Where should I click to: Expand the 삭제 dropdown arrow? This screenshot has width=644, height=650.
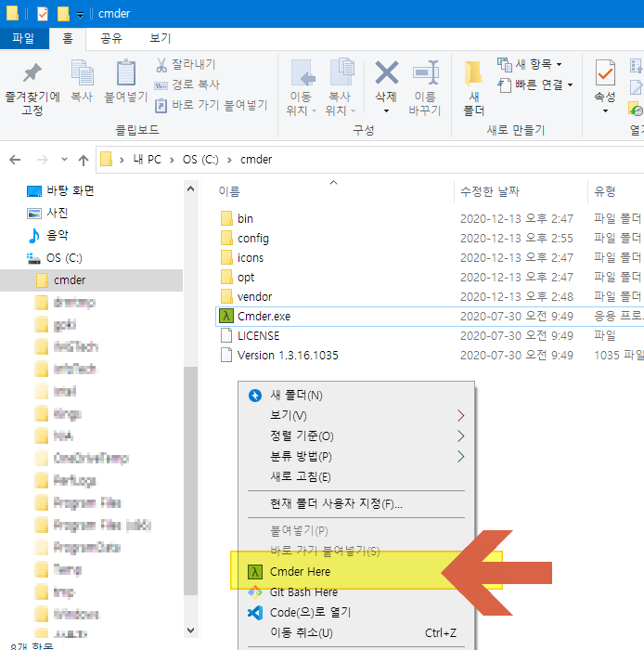point(386,110)
